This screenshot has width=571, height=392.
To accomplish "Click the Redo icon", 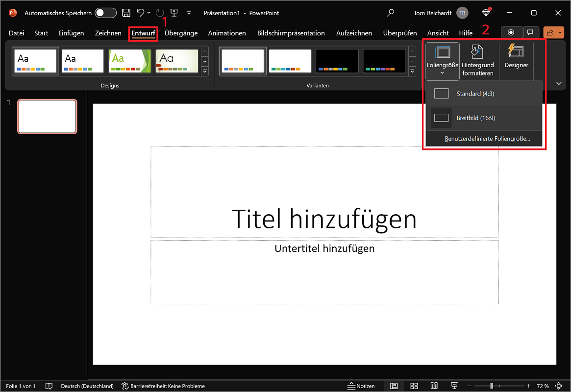I will (x=160, y=13).
